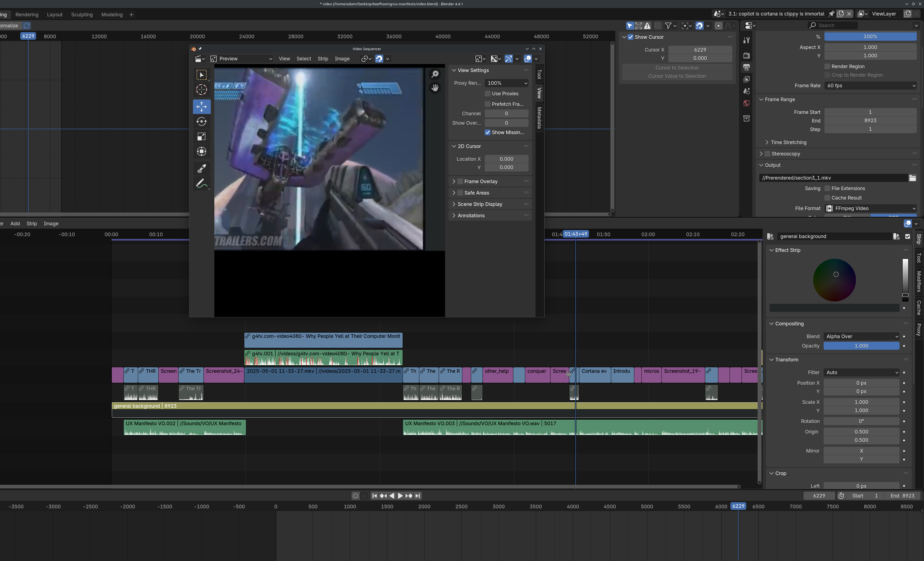Open the World properties globe tab
The image size is (924, 561).
click(747, 103)
